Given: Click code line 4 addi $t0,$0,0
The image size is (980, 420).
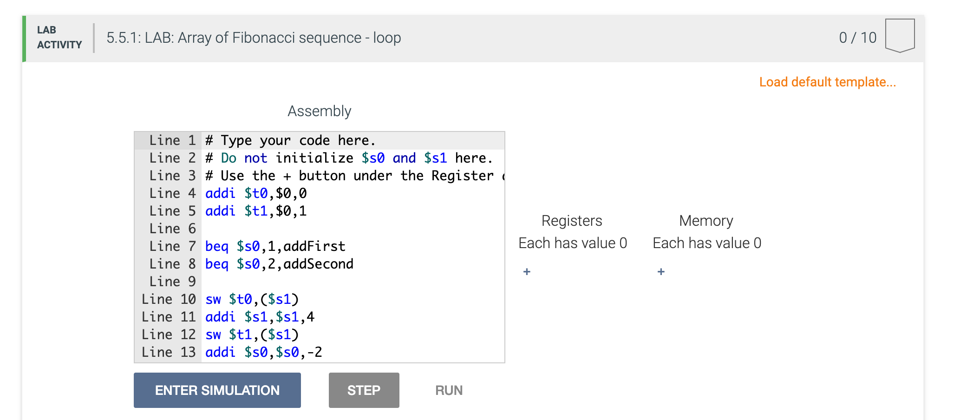Looking at the screenshot, I should point(256,193).
